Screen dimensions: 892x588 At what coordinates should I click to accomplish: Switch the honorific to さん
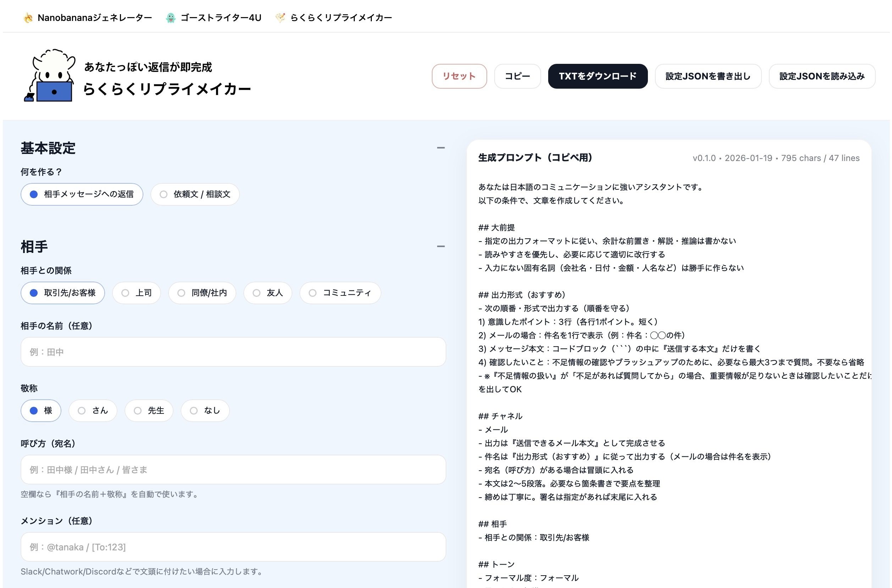click(x=93, y=411)
